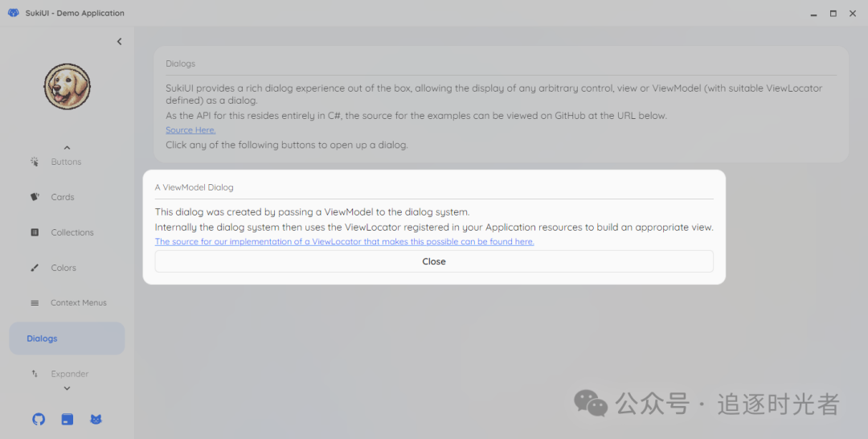
Task: Select the Dialogs menu item
Action: [67, 338]
